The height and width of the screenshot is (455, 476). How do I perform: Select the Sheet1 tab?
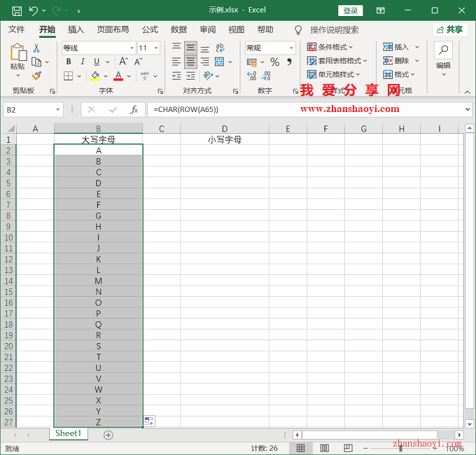point(69,433)
